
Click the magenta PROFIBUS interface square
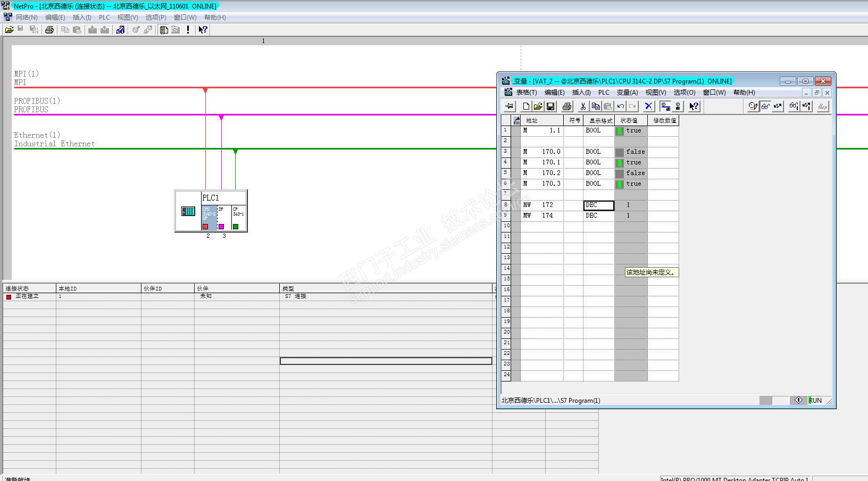(x=221, y=227)
